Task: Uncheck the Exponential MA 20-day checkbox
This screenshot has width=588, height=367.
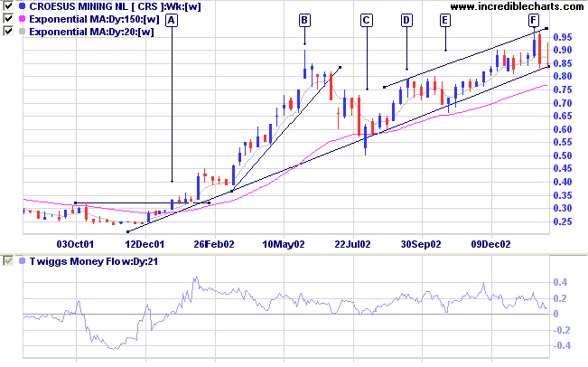Action: (7, 31)
